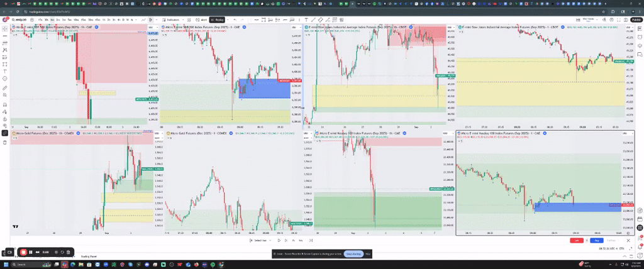Image resolution: width=644 pixels, height=269 pixels.
Task: Create an Alert from the top toolbar
Action: pos(203,19)
